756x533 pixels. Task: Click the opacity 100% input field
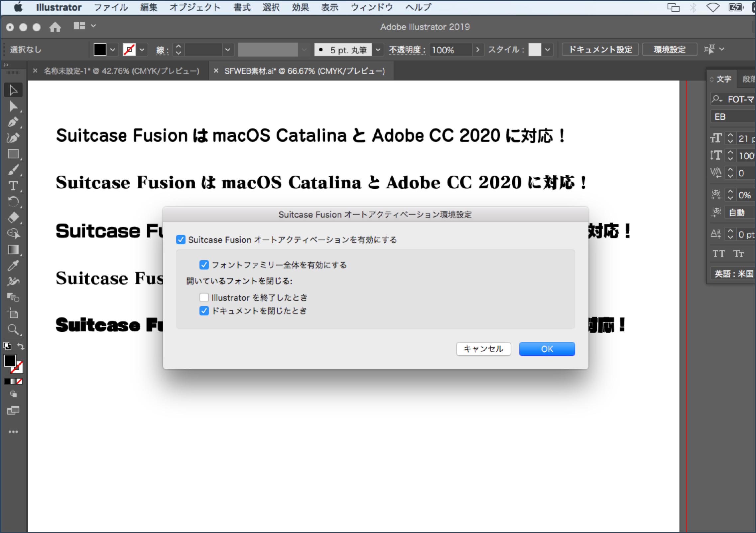(x=451, y=50)
